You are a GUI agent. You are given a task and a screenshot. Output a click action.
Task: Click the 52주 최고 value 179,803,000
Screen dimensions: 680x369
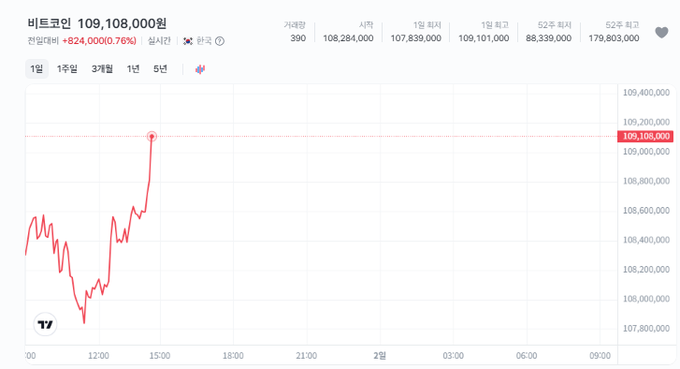pyautogui.click(x=614, y=38)
